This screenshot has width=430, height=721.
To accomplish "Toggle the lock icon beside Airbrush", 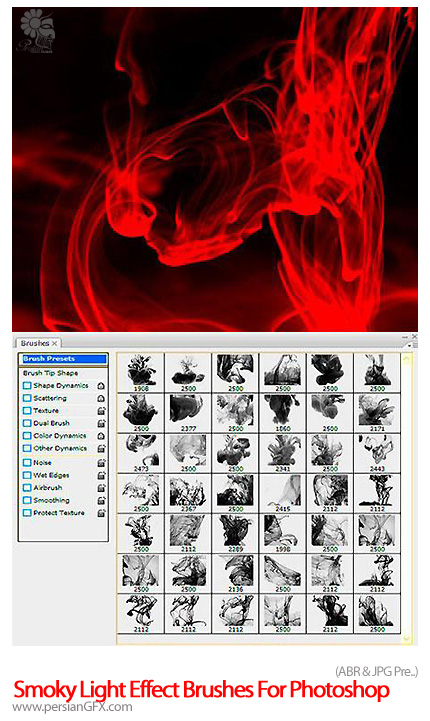I will point(101,488).
